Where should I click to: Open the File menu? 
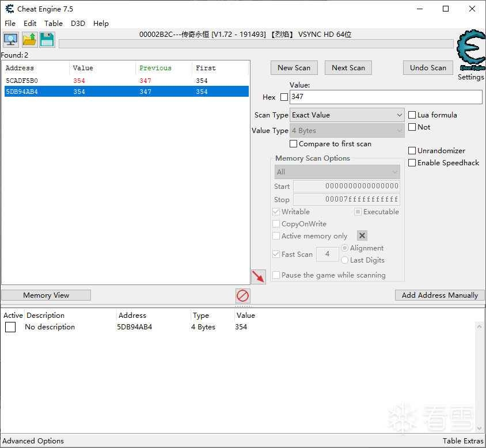10,24
